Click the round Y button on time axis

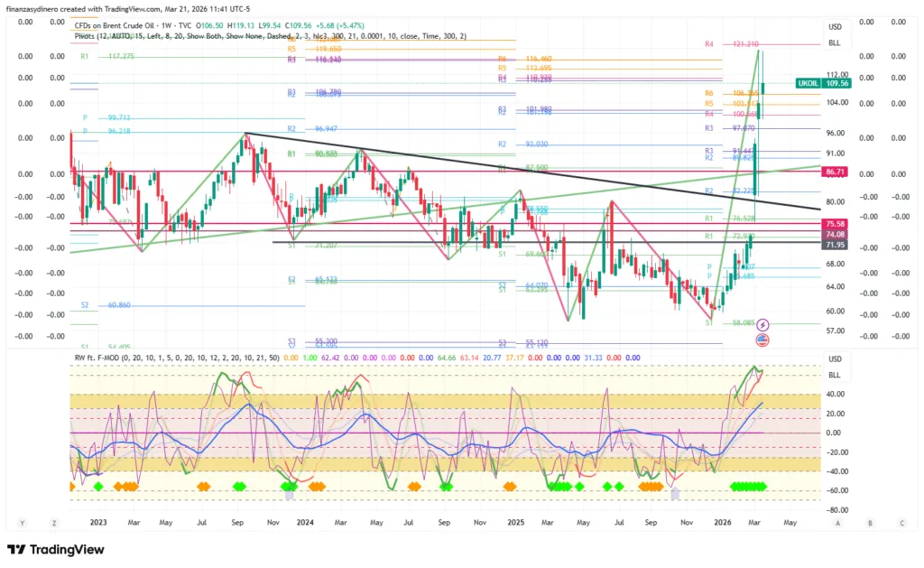tap(21, 523)
